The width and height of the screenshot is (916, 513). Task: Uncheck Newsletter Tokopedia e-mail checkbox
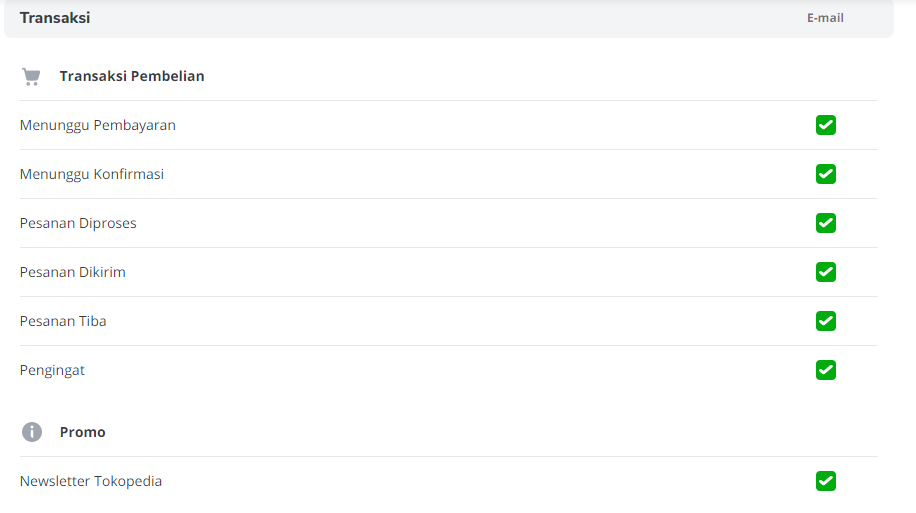click(x=825, y=481)
